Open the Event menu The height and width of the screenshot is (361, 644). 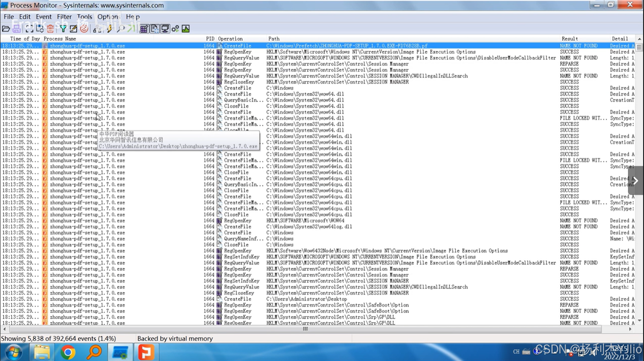44,16
